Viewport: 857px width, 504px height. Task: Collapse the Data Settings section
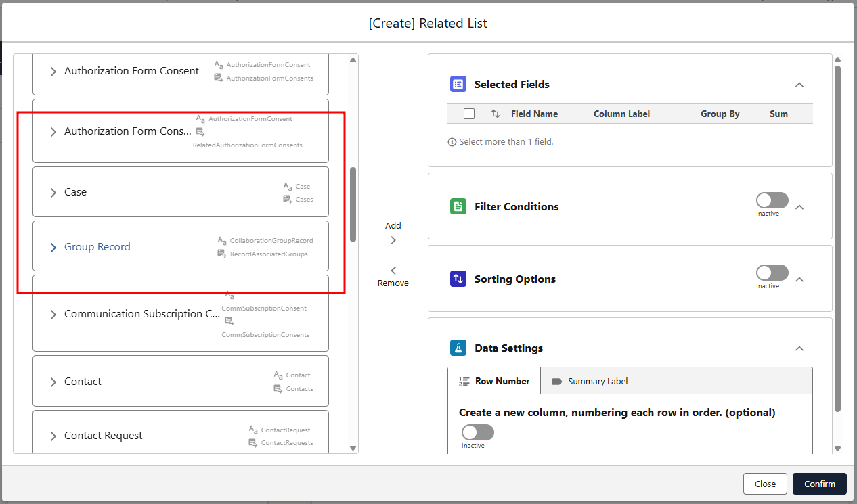pyautogui.click(x=799, y=348)
